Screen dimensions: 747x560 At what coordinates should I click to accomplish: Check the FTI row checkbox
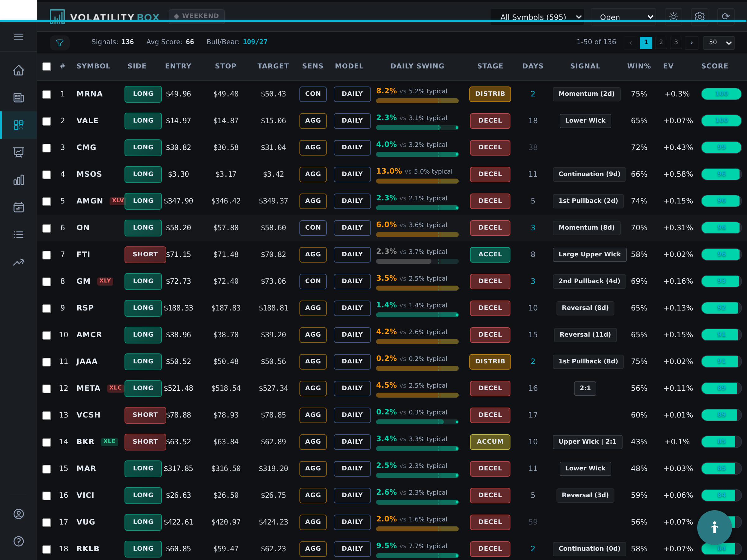pos(47,255)
